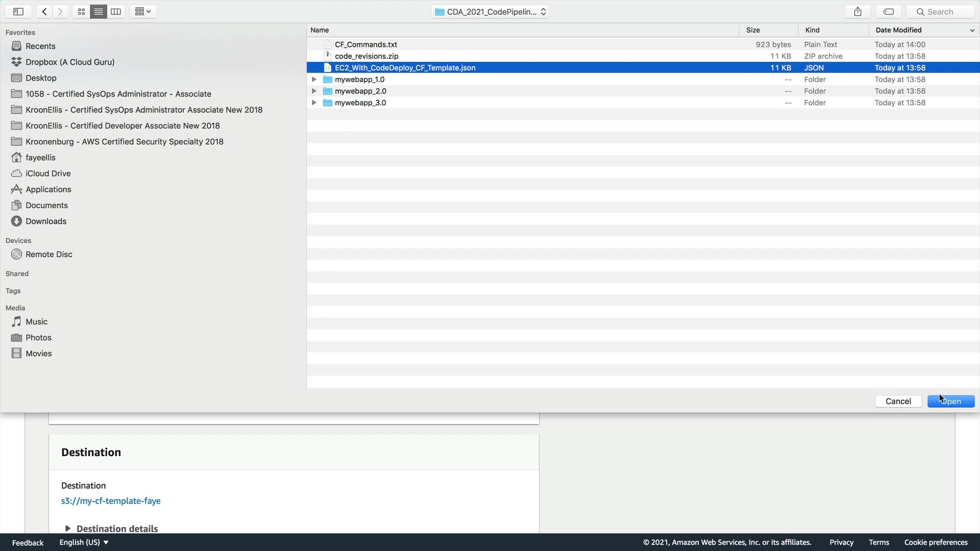Toggle the sidebar visibility button

pos(18,11)
